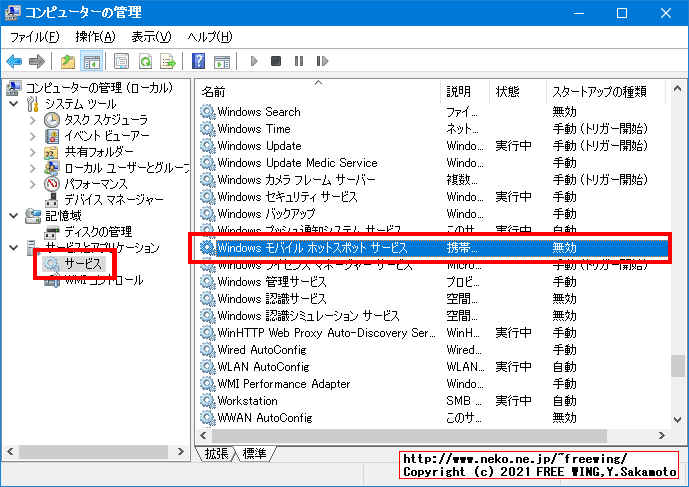Click the Refresh toolbar icon

coord(145,61)
